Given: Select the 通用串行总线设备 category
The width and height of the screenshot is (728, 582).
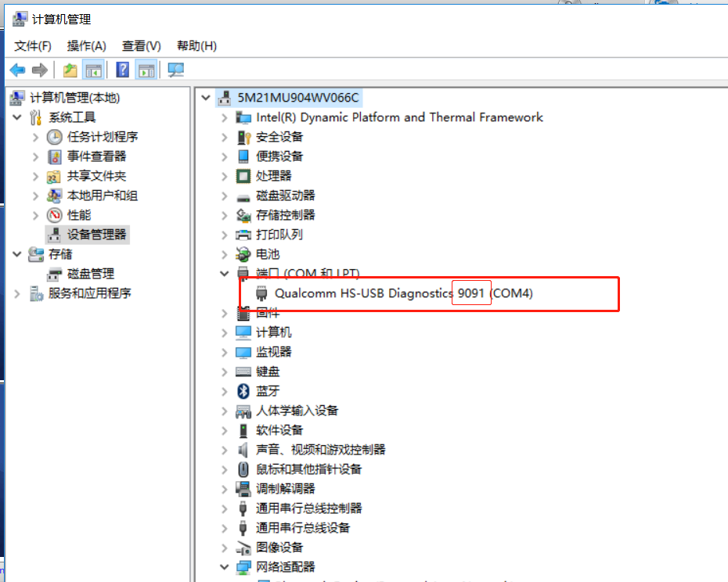Looking at the screenshot, I should 303,528.
